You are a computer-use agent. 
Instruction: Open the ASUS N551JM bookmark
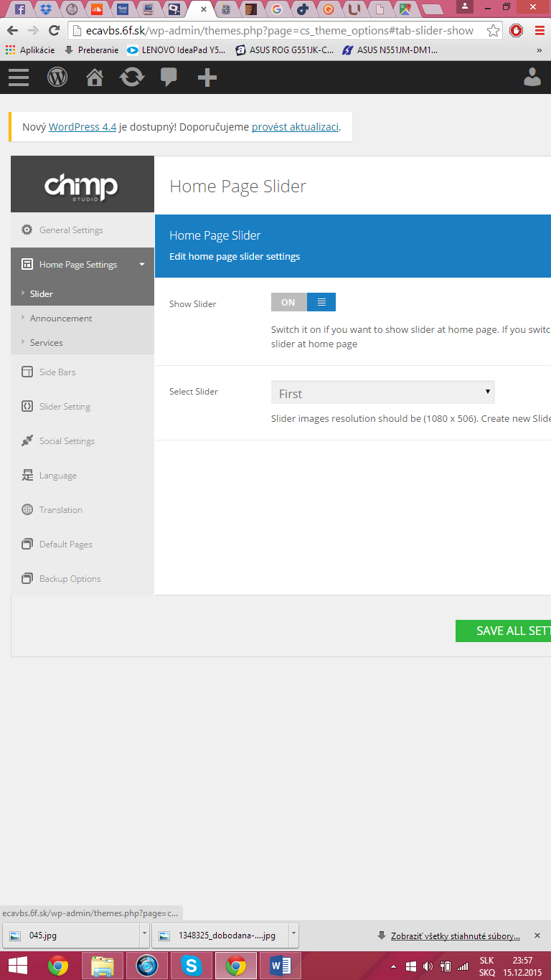tap(390, 51)
